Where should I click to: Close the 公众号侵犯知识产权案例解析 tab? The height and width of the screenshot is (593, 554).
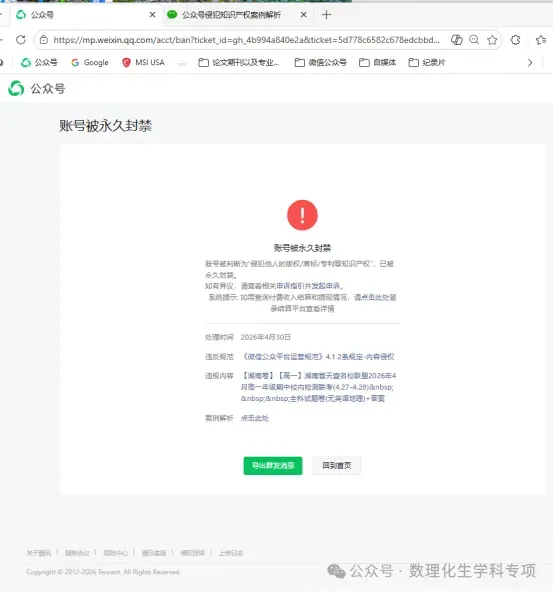pyautogui.click(x=303, y=15)
